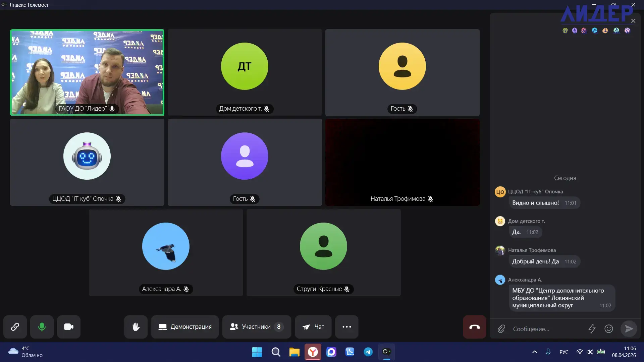The width and height of the screenshot is (644, 362).
Task: Open the Участники participants list
Action: point(257,327)
